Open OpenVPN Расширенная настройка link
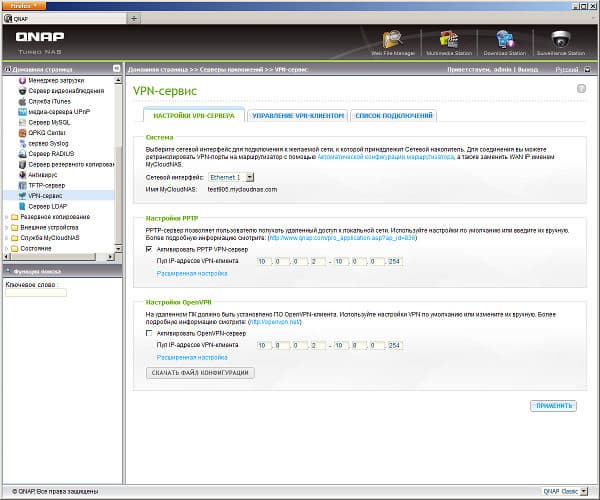The height and width of the screenshot is (500, 600). [192, 357]
